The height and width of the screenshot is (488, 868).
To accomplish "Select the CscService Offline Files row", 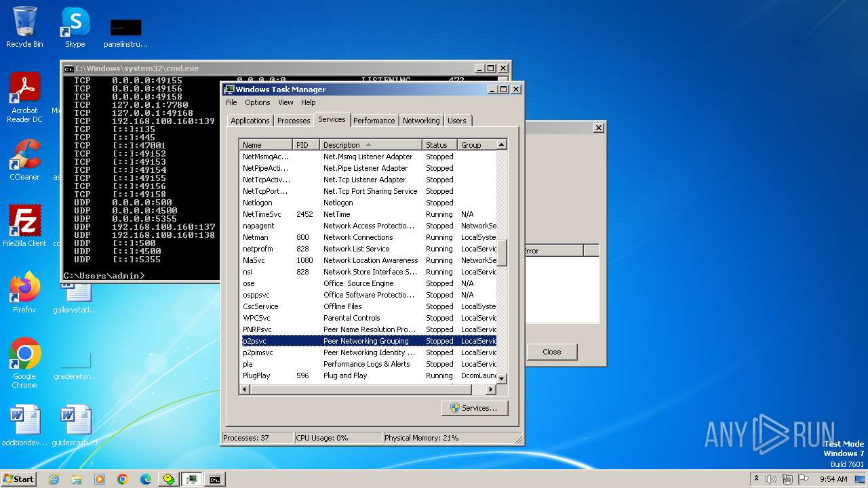I will pyautogui.click(x=369, y=306).
